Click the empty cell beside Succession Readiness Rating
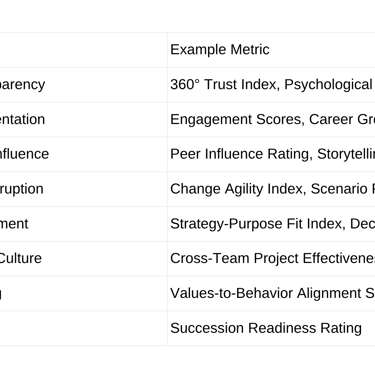 83,328
